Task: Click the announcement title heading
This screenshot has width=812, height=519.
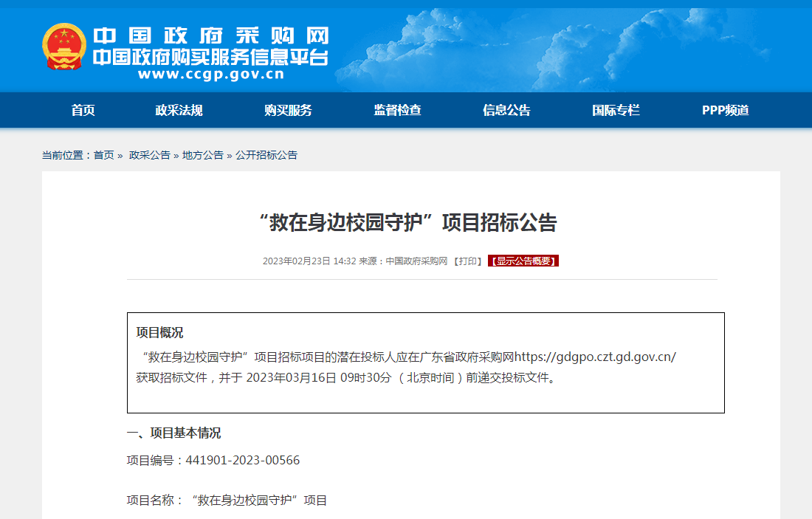Action: 408,223
